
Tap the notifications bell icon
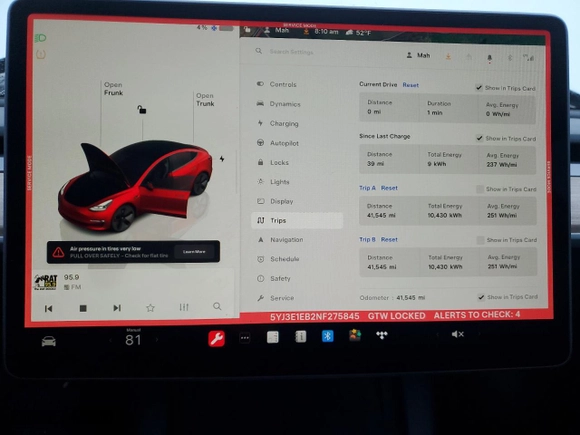tap(489, 58)
